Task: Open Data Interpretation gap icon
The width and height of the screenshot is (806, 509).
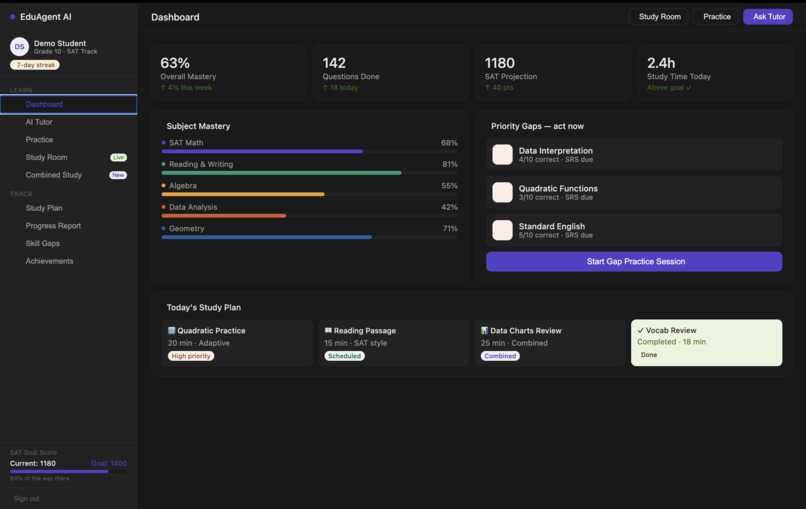Action: [502, 154]
